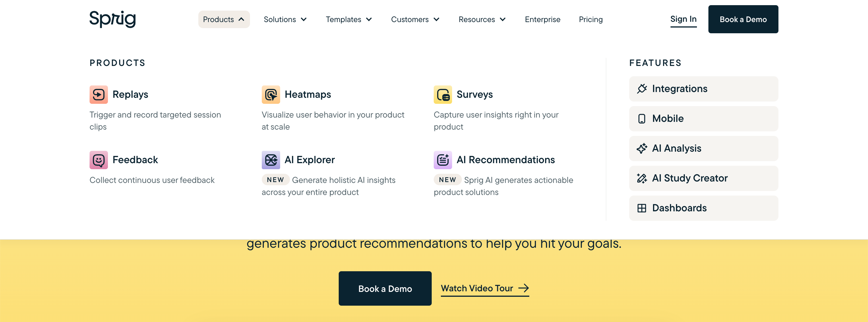Viewport: 868px width, 322px height.
Task: Open the Pricing page
Action: tap(590, 19)
